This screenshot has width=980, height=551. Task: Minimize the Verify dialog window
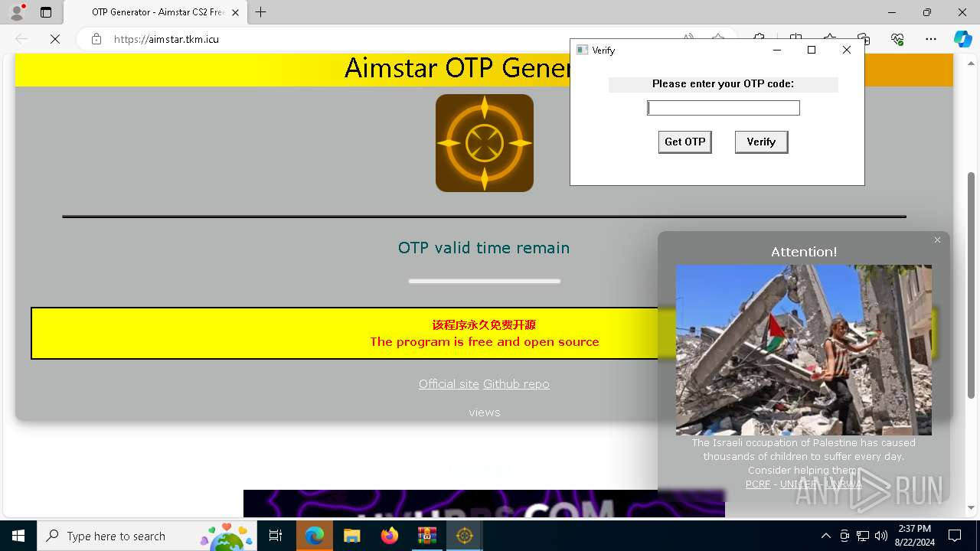777,50
